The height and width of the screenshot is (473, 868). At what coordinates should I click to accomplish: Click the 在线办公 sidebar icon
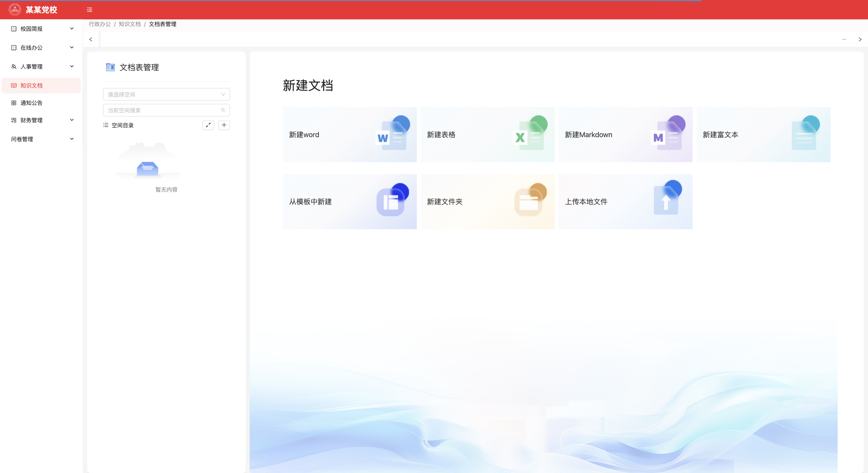point(14,48)
